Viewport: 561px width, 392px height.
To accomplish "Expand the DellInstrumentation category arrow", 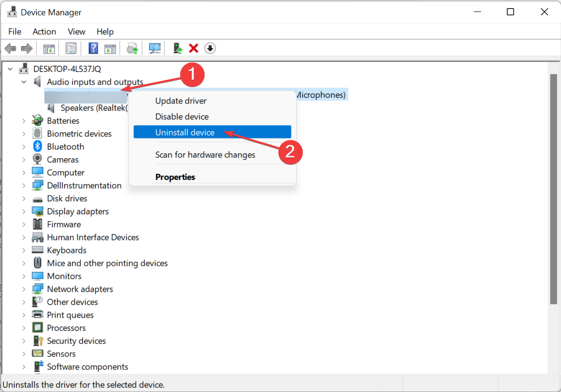I will (23, 185).
